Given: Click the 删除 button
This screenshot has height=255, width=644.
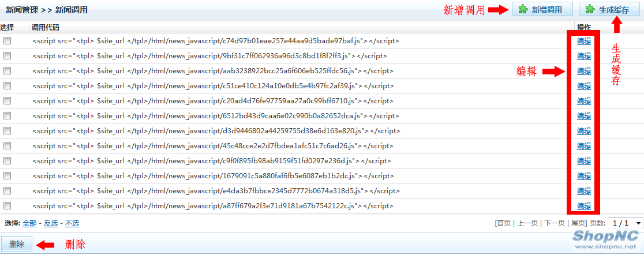Looking at the screenshot, I should click(x=16, y=244).
